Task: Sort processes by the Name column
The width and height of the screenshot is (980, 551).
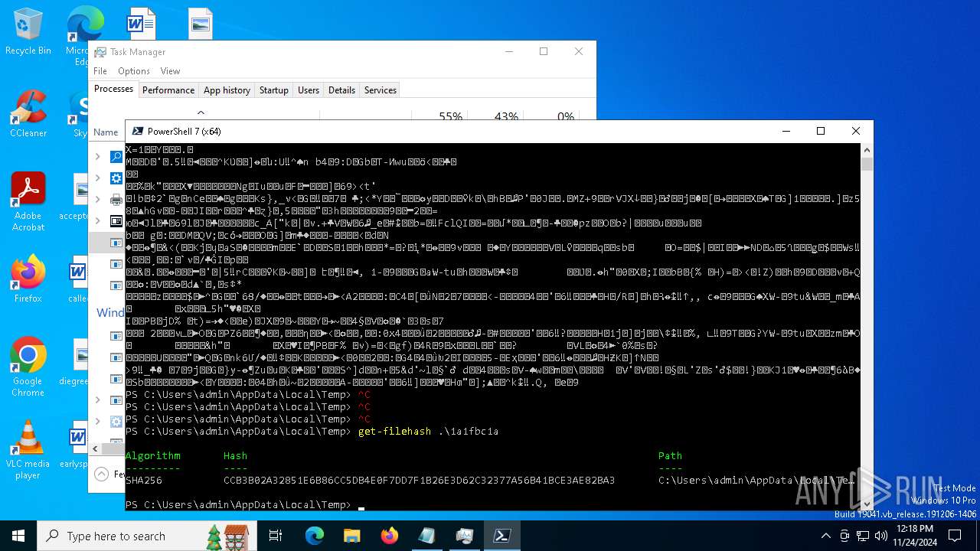Action: coord(106,132)
